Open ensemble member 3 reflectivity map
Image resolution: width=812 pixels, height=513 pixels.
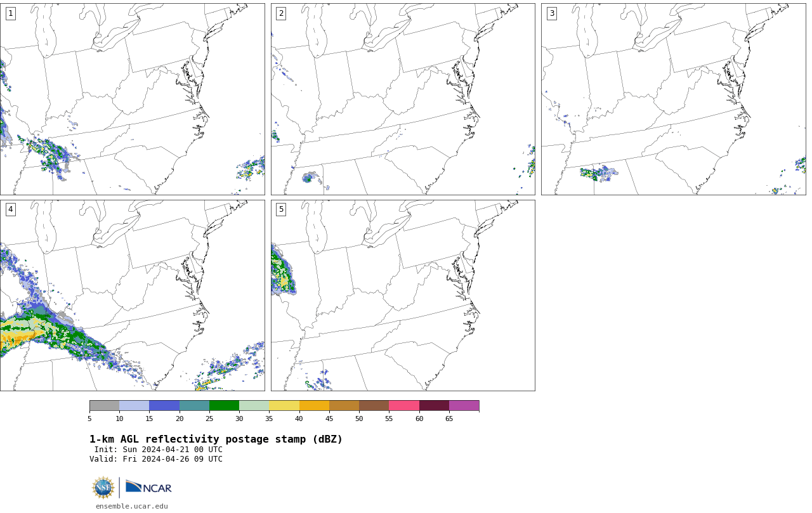pos(673,99)
